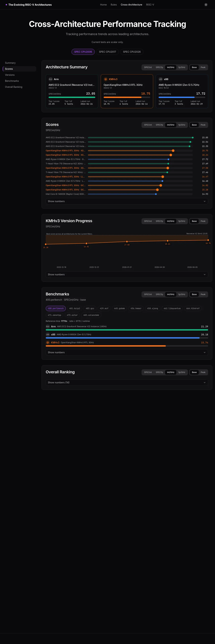Click the Arm card green score bar
The height and width of the screenshot is (644, 215).
pyautogui.click(x=72, y=97)
